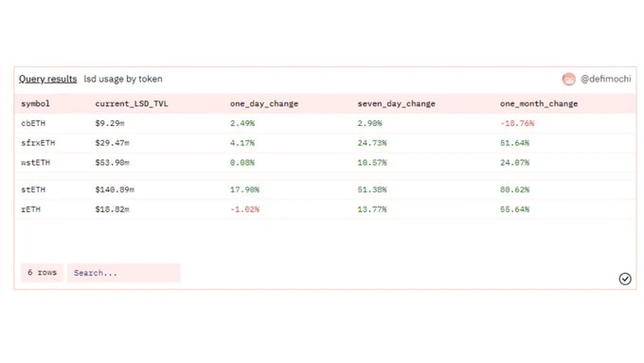Open @defimochi profile link
644x363 pixels.
tap(605, 79)
